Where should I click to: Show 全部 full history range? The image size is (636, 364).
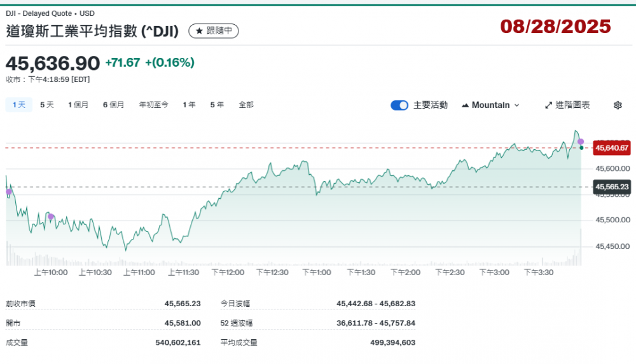[246, 105]
